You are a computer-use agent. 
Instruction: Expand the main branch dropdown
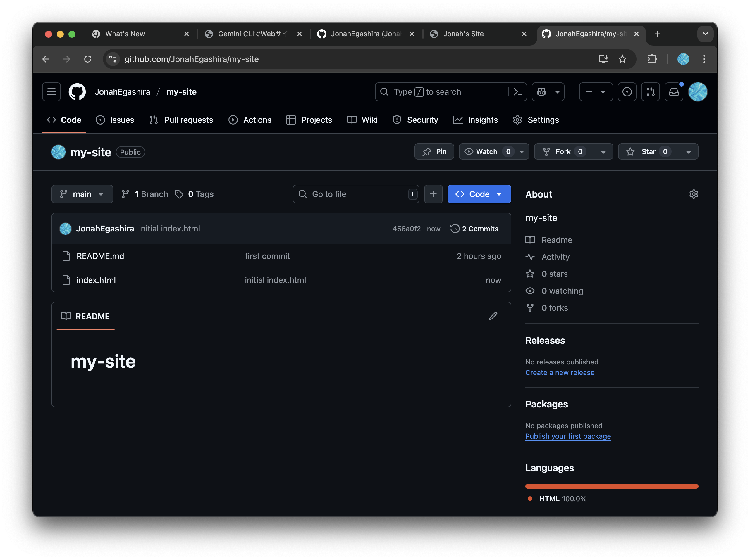(x=82, y=194)
